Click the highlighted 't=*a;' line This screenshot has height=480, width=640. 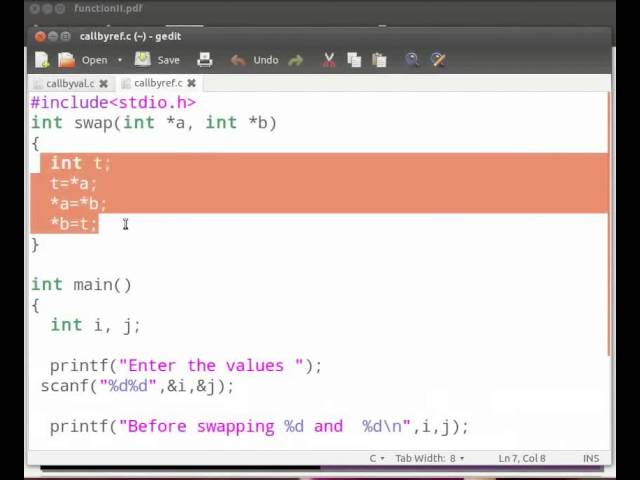pos(73,184)
